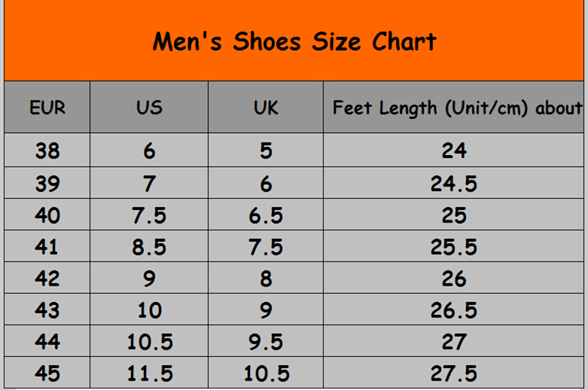Click EUR size 39 cell
The image size is (588, 390).
47,183
